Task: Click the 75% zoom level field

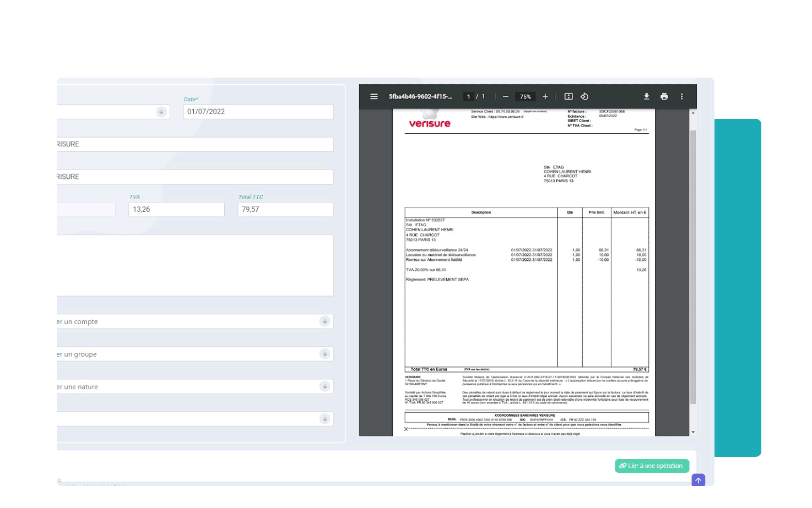Action: tap(526, 96)
